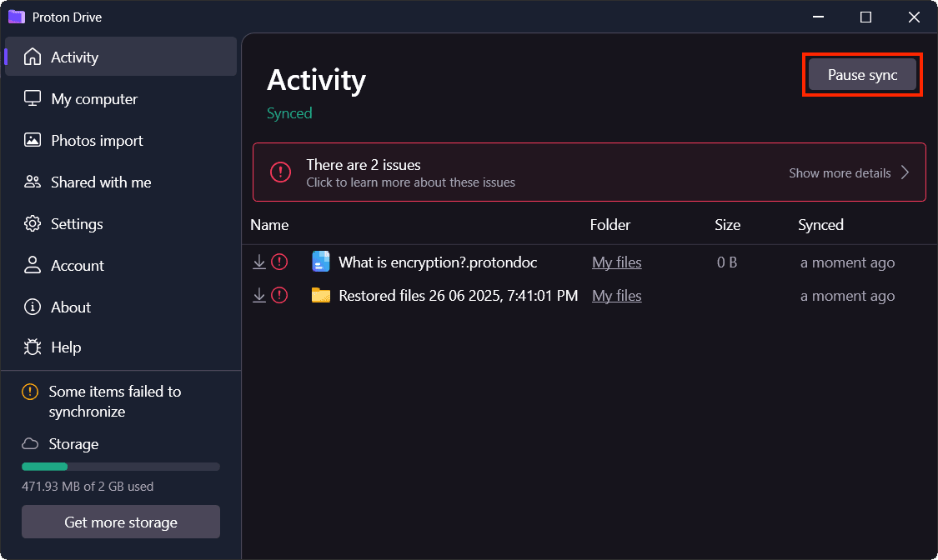Click '471.93 MB of 2 GB used' text
Image resolution: width=938 pixels, height=560 pixels.
point(88,487)
